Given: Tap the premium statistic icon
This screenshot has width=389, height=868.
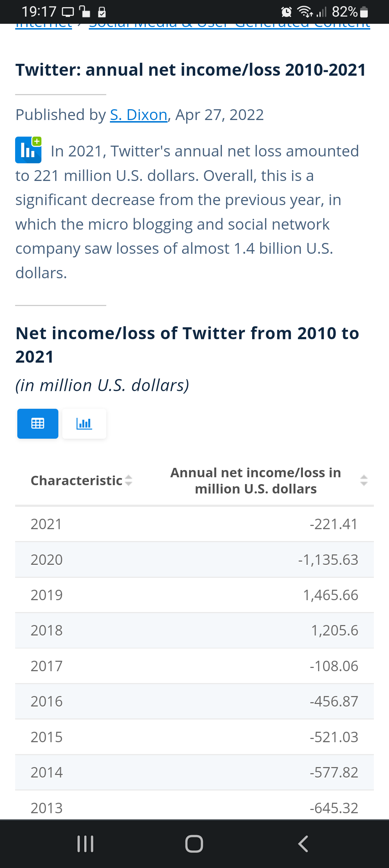Looking at the screenshot, I should tap(28, 150).
